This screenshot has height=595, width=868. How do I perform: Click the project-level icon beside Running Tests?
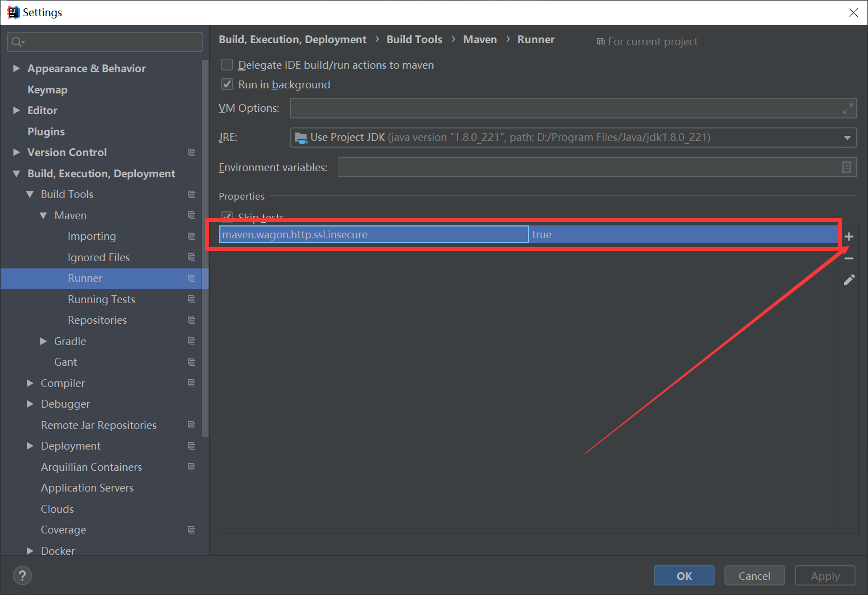point(192,299)
